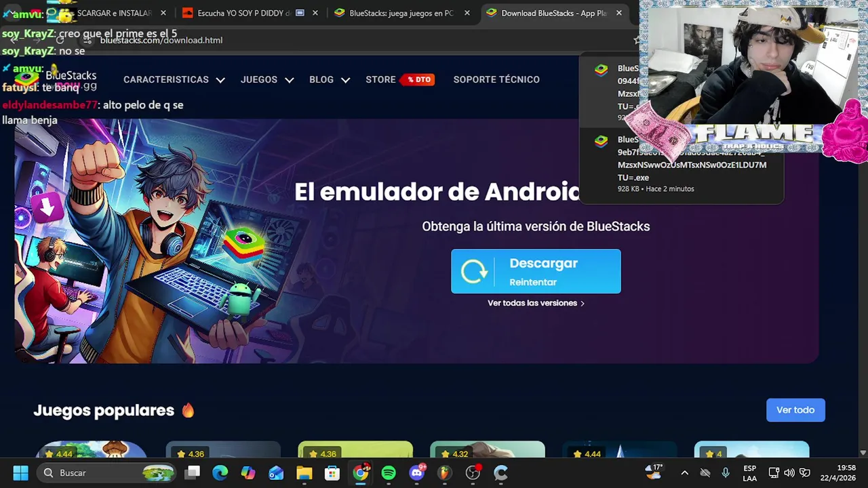Click the red % DTO badge

(417, 79)
